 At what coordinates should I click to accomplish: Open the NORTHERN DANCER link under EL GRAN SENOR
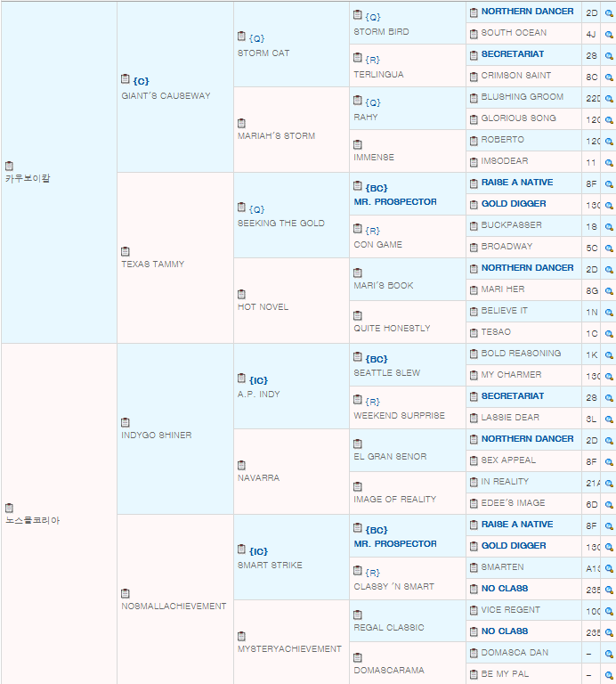click(x=527, y=439)
